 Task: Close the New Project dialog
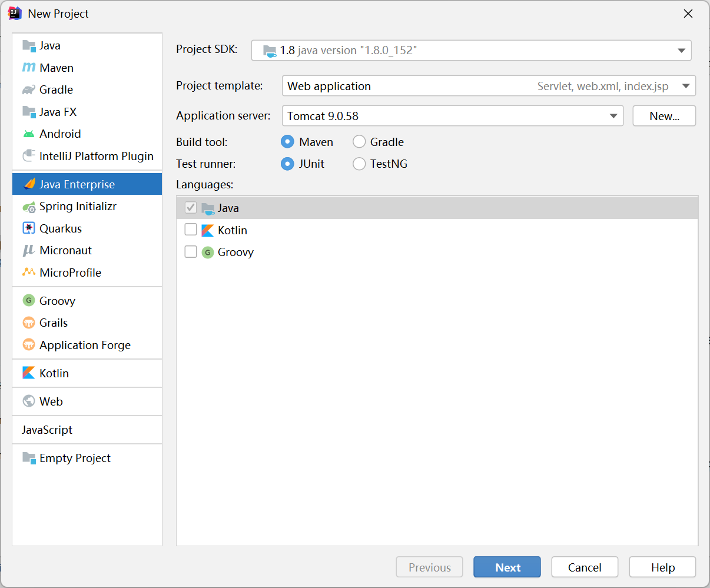coord(688,14)
